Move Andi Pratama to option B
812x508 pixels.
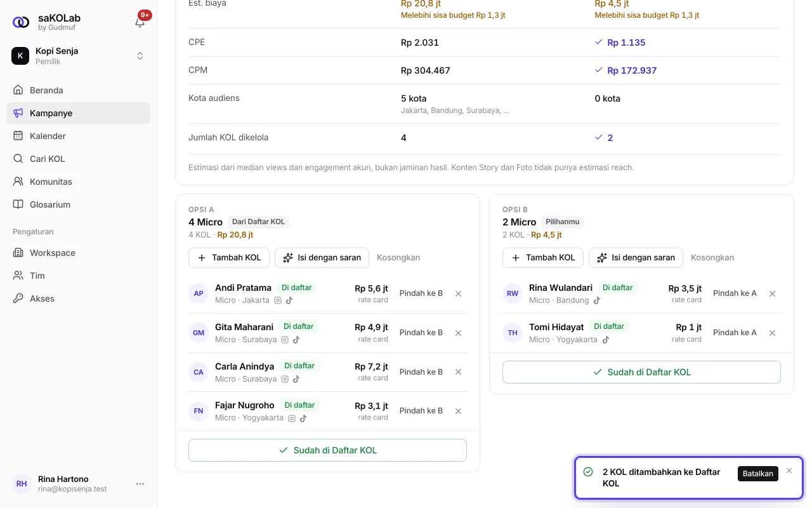click(x=421, y=293)
